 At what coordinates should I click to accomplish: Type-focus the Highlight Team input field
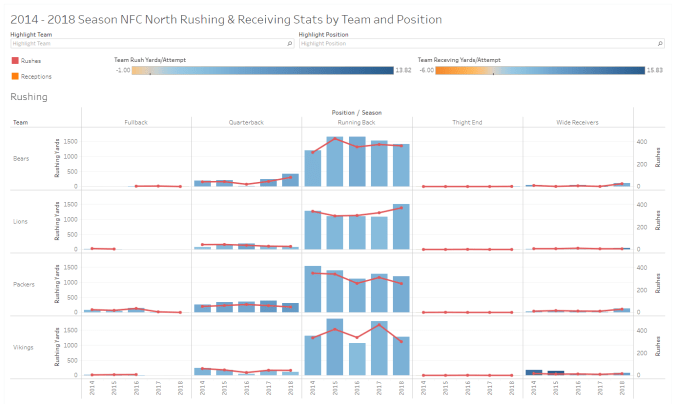140,44
